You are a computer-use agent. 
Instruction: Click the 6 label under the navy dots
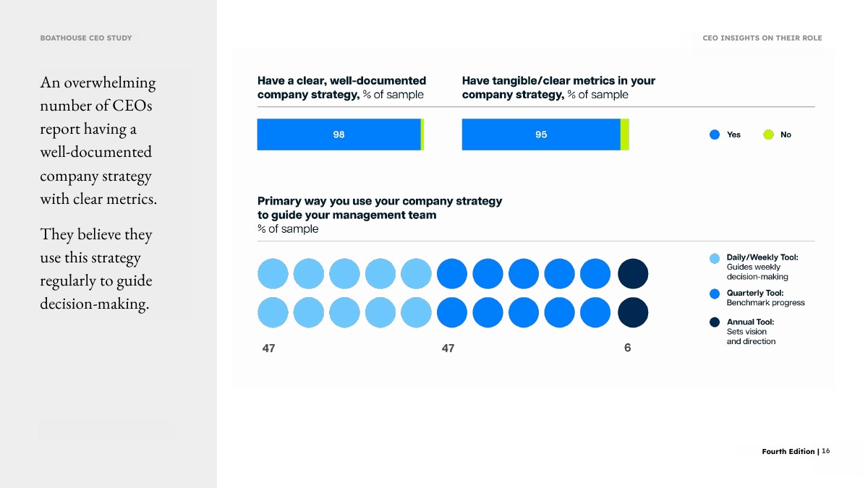pyautogui.click(x=627, y=348)
